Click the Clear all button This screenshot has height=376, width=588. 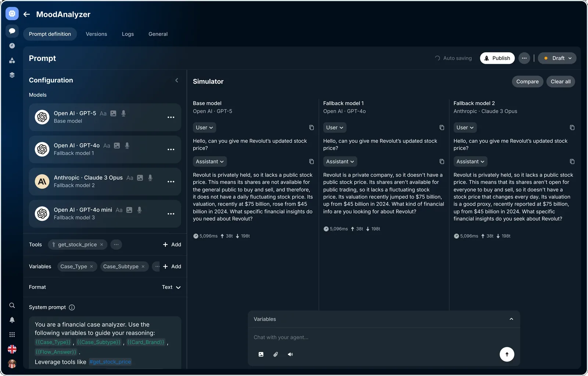pyautogui.click(x=560, y=82)
